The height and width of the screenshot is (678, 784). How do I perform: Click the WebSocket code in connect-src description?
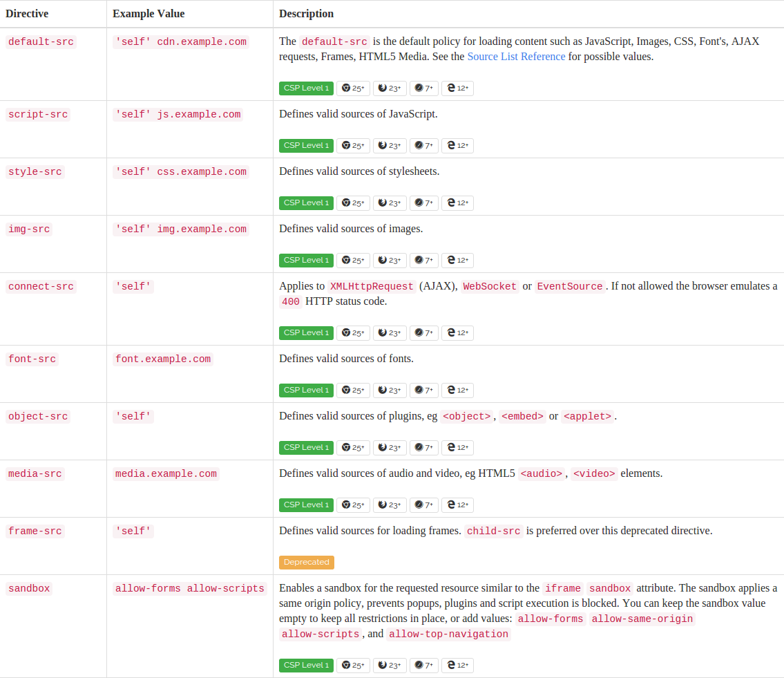tap(490, 287)
